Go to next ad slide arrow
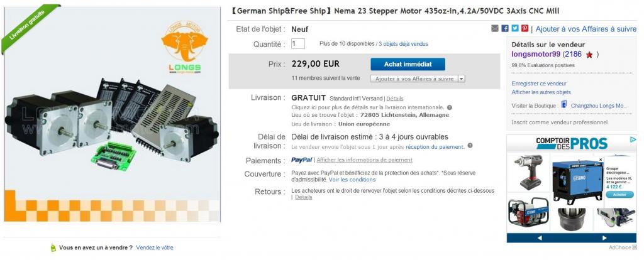644x260 pixels. (604, 238)
